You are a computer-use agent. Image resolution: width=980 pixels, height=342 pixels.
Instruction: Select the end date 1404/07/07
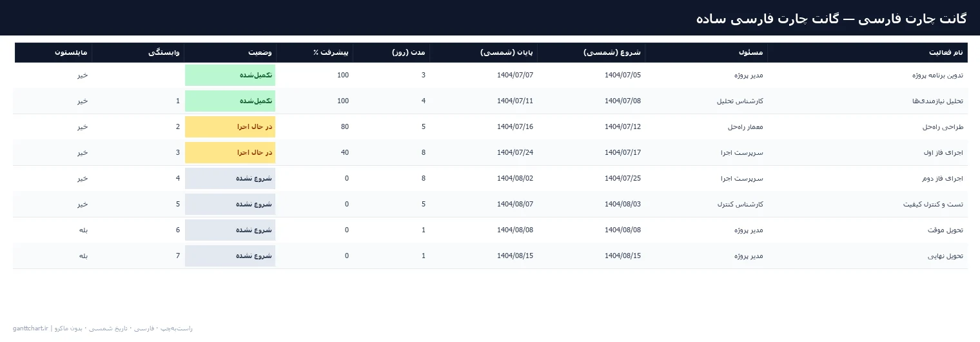(x=515, y=75)
